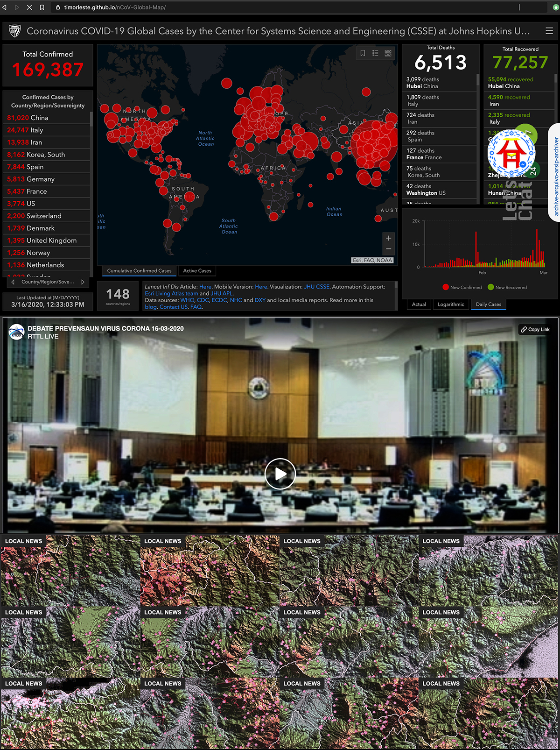
Task: Select China in confirmed cases list
Action: pyautogui.click(x=46, y=118)
